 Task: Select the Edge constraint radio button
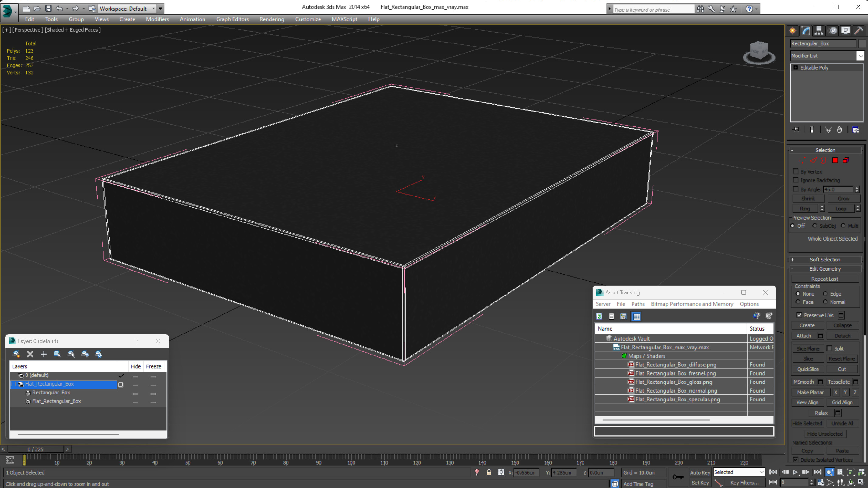[825, 294]
